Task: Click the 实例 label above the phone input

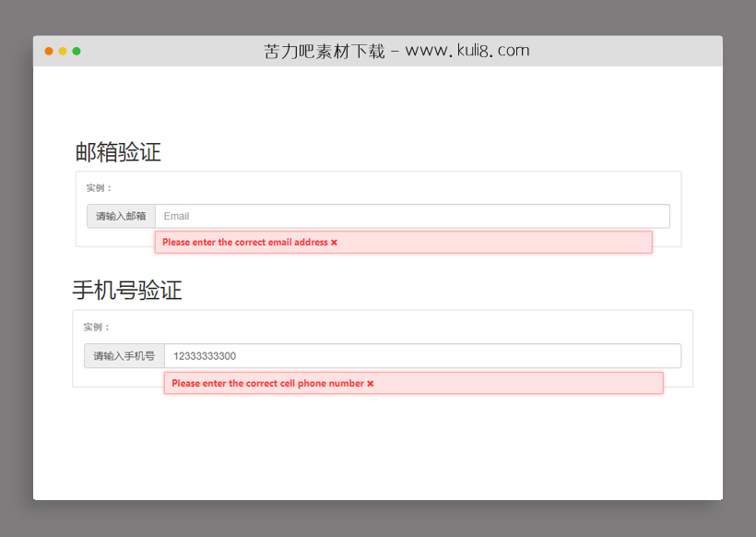Action: coord(95,327)
